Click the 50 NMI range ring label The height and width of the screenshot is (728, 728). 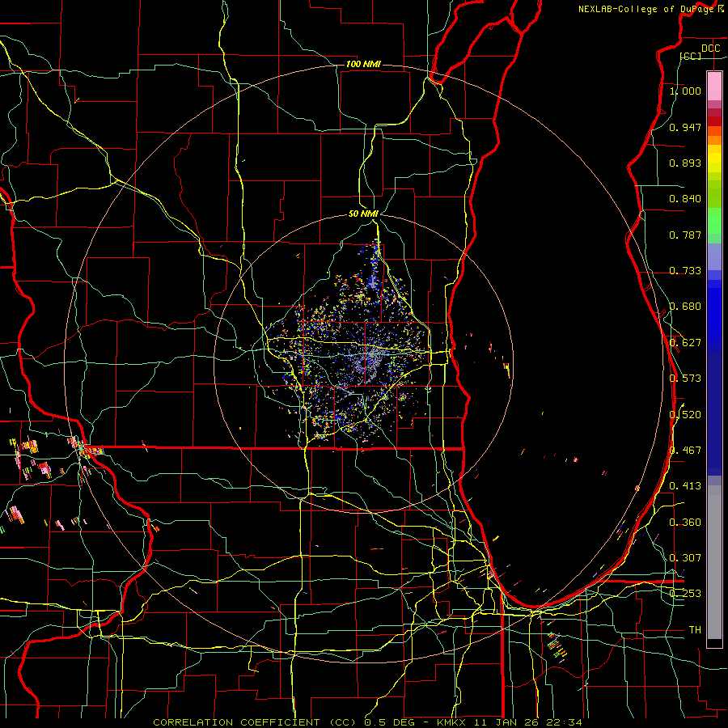[363, 214]
